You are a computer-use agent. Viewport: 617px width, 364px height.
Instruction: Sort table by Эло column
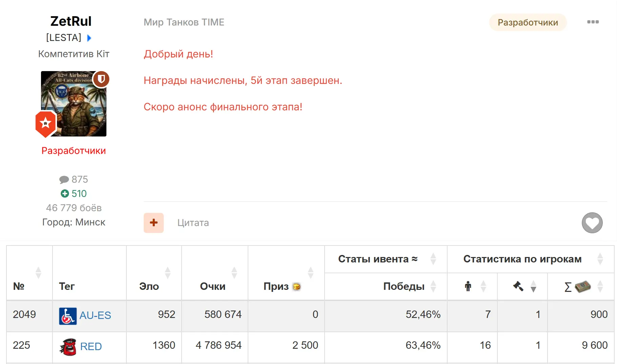[167, 273]
